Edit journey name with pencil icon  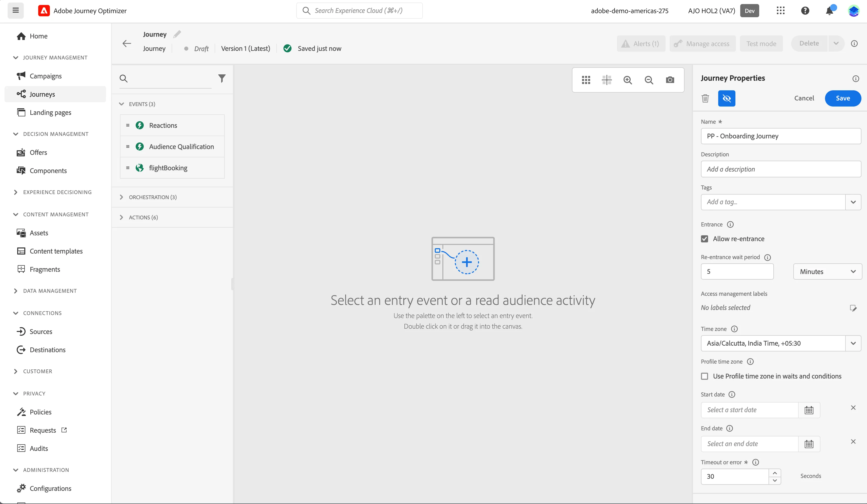point(177,34)
